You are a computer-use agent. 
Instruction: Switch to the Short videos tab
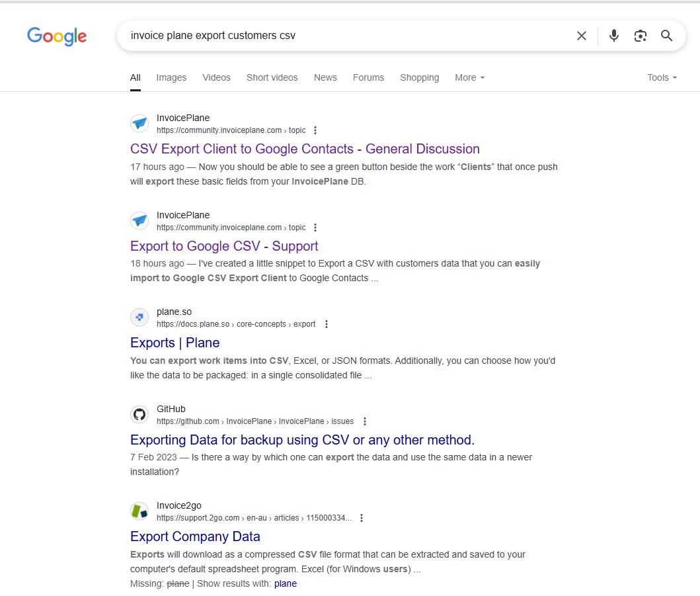(272, 78)
